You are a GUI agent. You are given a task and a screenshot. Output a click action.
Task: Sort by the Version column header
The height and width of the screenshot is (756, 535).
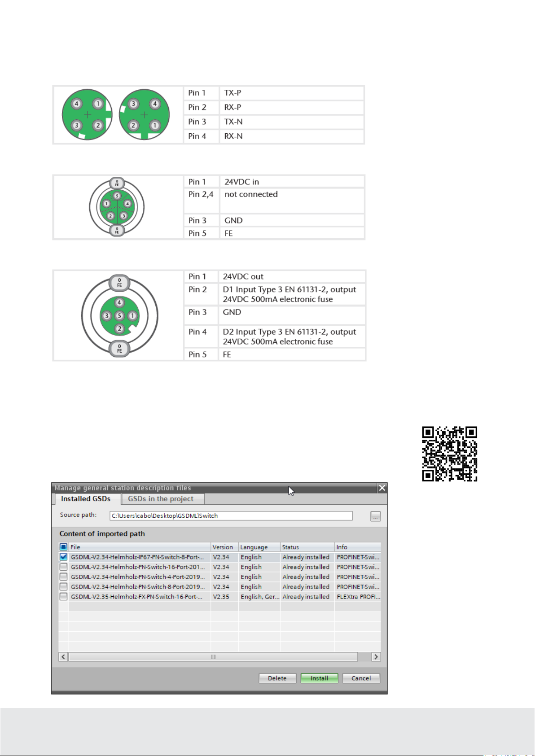(224, 547)
